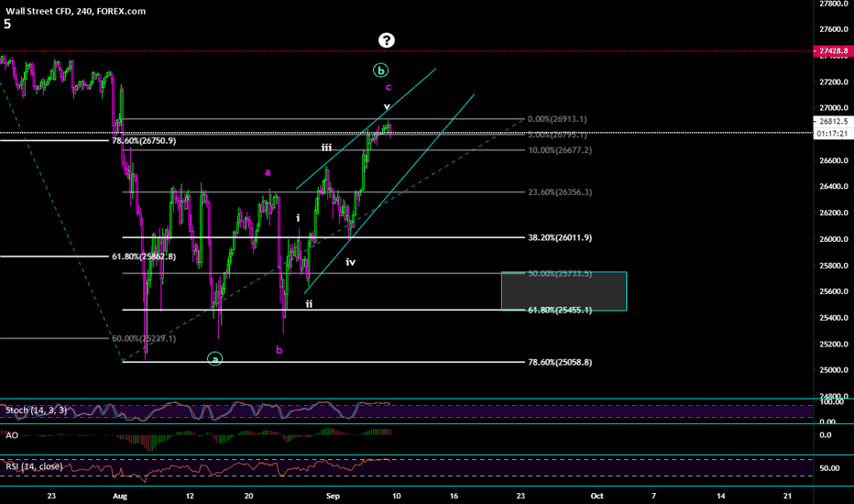Click 26000.0 on the price axis

point(834,238)
